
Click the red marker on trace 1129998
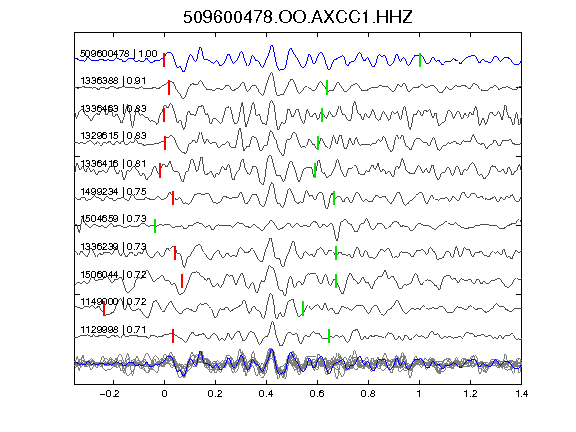173,336
